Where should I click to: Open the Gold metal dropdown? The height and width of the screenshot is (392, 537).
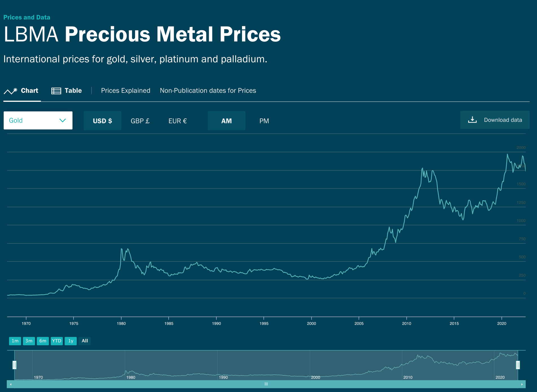tap(38, 120)
